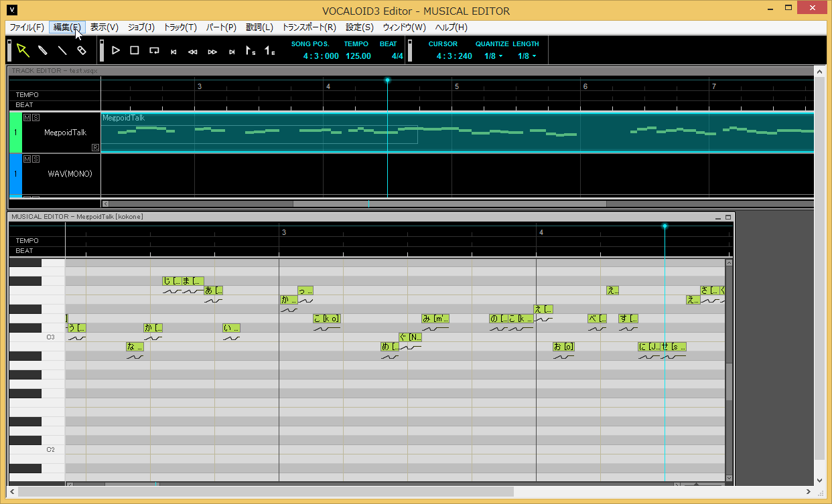Set the end marker flag E
Viewport: 832px width, 504px height.
[269, 50]
